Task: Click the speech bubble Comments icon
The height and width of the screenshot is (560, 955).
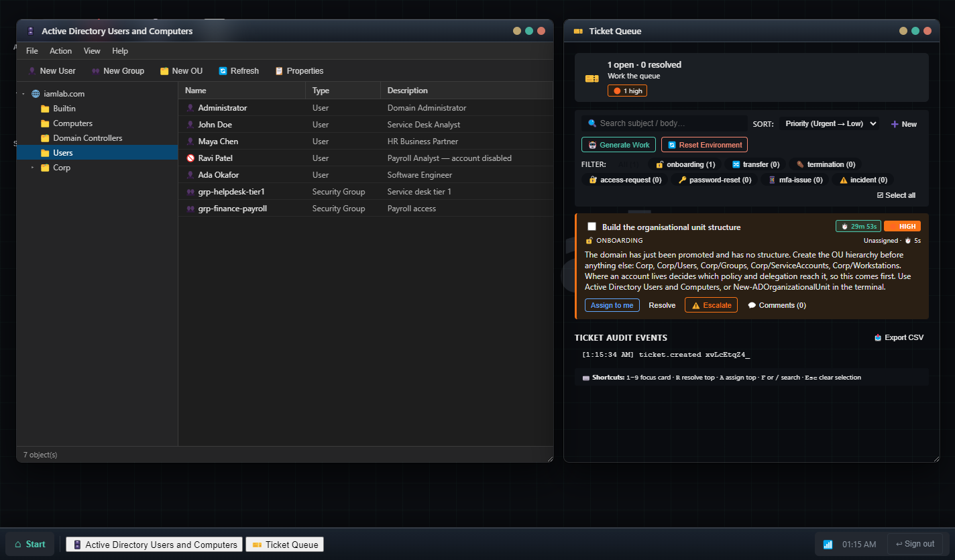Action: click(752, 305)
